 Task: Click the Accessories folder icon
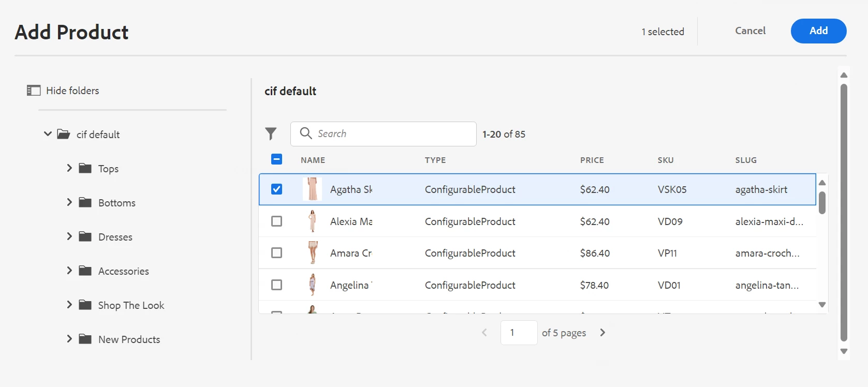click(85, 271)
